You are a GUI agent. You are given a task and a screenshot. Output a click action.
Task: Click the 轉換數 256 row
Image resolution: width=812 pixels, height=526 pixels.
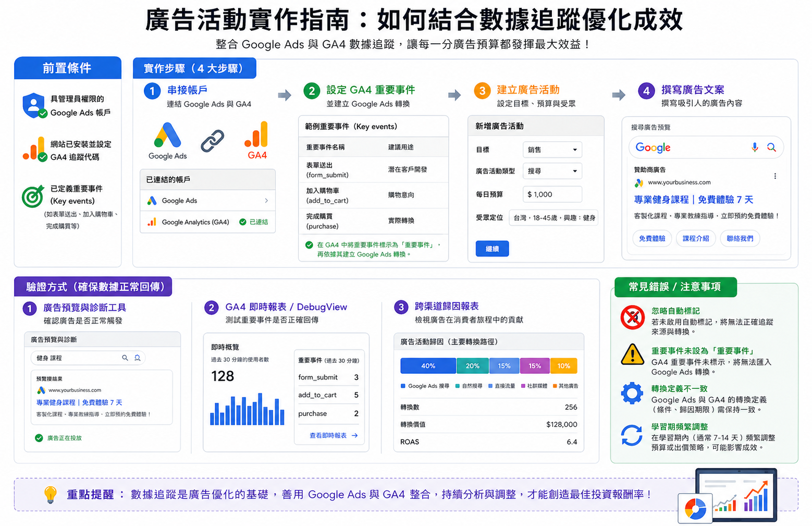tap(489, 407)
